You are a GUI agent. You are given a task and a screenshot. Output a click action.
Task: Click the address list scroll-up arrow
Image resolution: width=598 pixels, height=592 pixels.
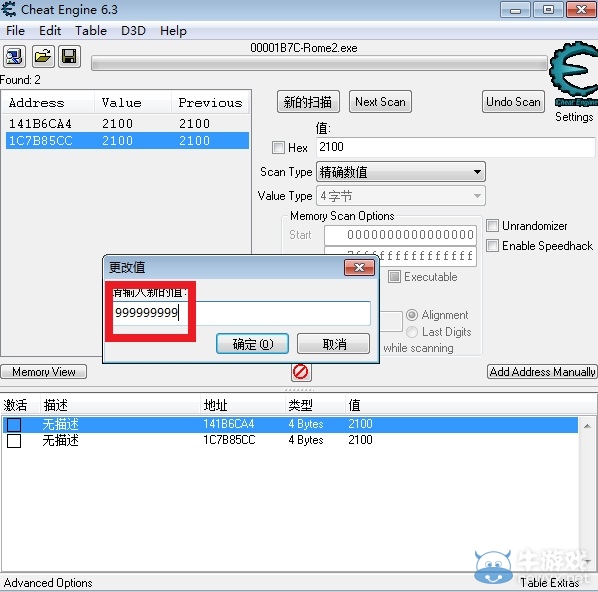pyautogui.click(x=587, y=425)
